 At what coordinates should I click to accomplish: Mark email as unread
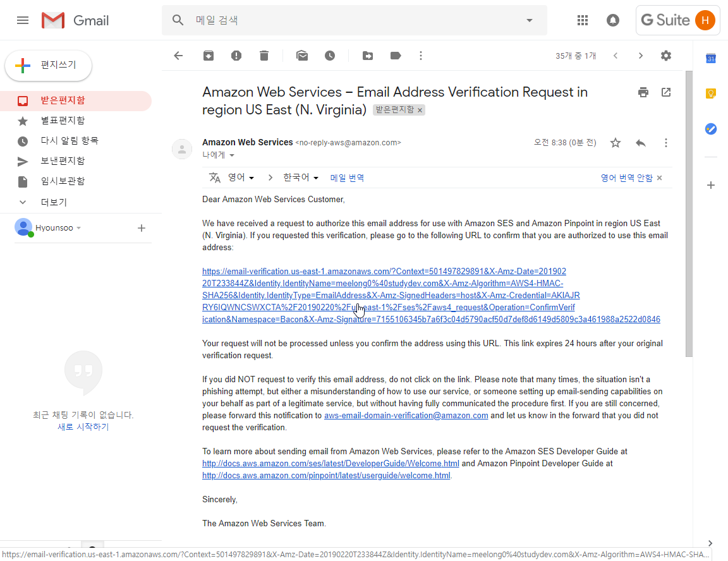pos(302,56)
